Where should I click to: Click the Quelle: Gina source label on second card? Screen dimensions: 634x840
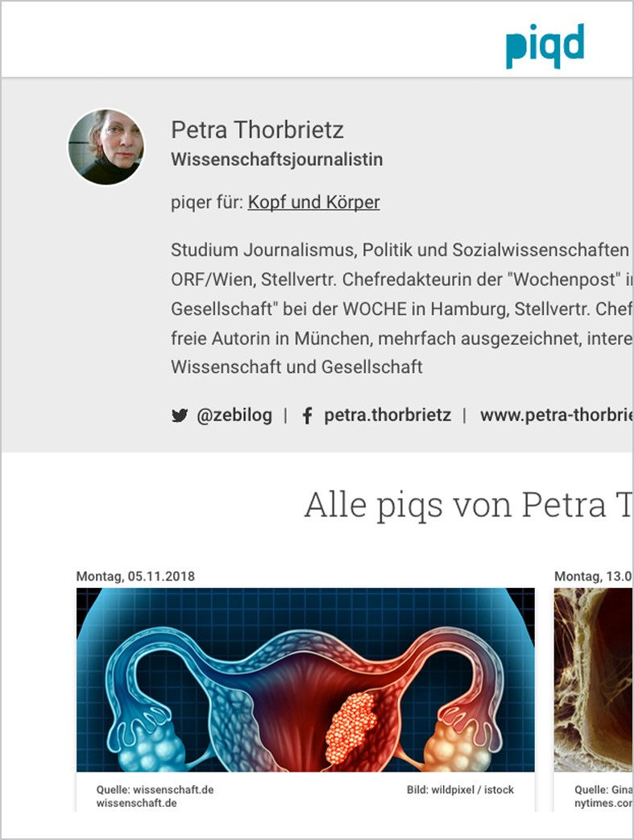(603, 789)
